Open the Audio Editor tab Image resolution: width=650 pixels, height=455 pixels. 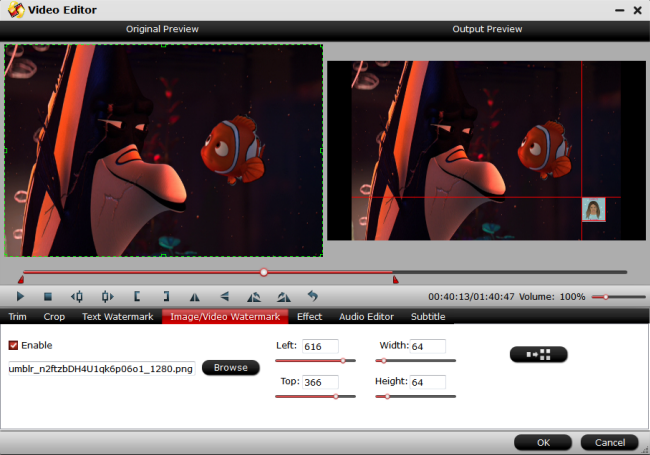(366, 317)
